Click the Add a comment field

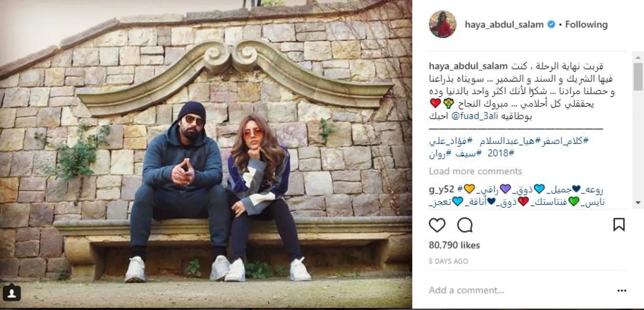coord(515,290)
